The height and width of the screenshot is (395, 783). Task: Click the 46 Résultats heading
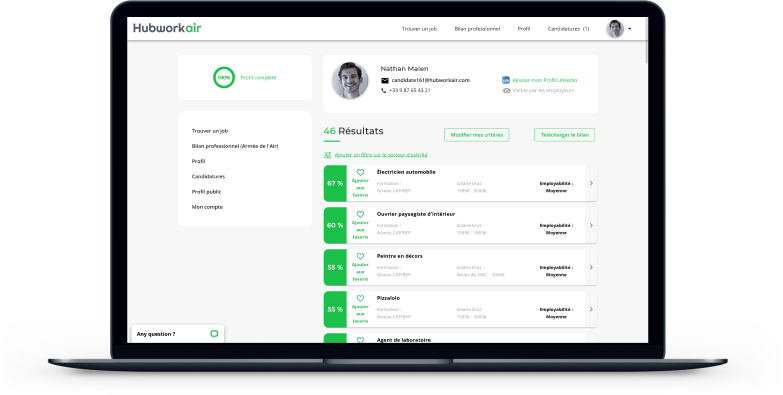[x=354, y=131]
